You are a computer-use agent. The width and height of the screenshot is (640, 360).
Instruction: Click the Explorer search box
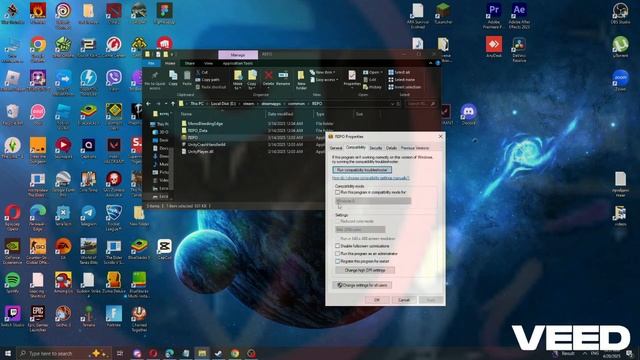click(x=421, y=104)
